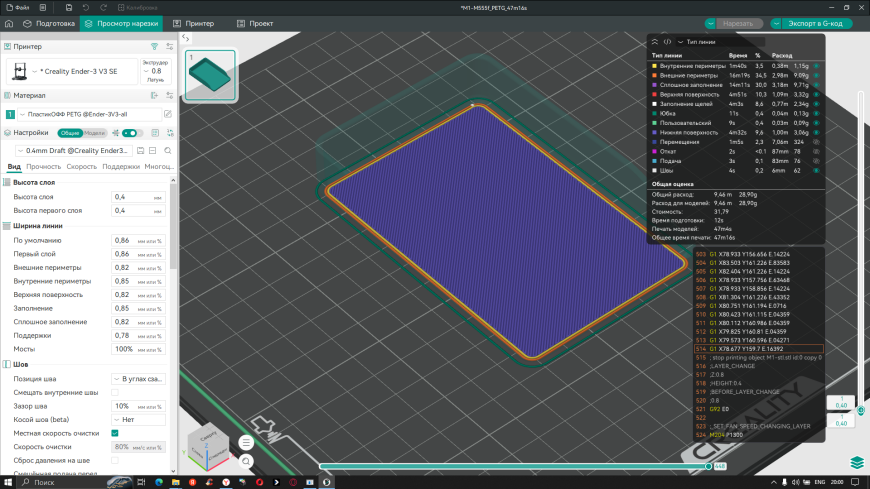Show Перемещения travel lines via eye icon
The width and height of the screenshot is (870, 489).
point(817,142)
